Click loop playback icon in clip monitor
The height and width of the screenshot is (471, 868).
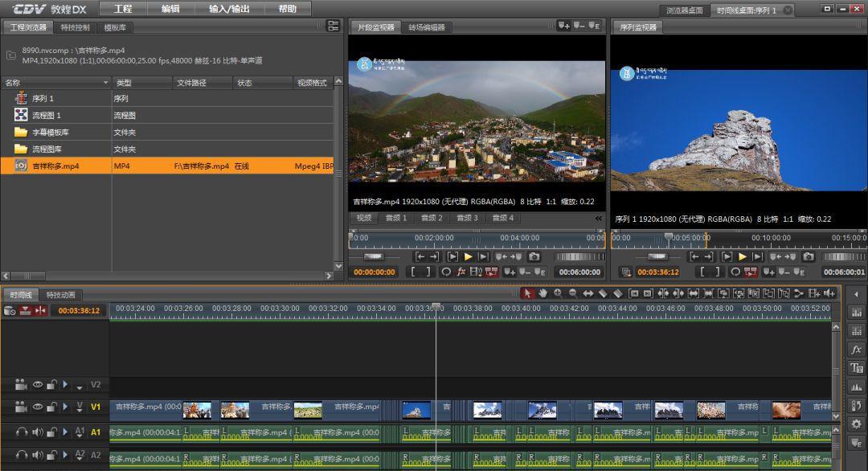[445, 272]
